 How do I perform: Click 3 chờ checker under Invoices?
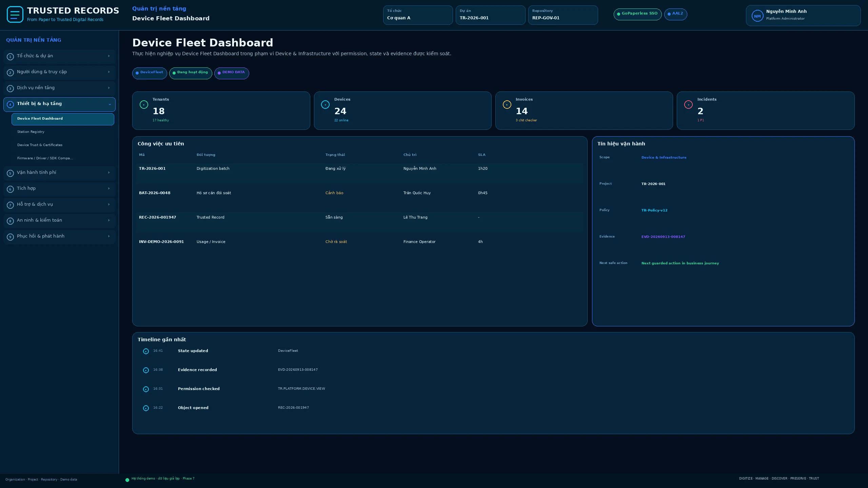[x=526, y=120]
